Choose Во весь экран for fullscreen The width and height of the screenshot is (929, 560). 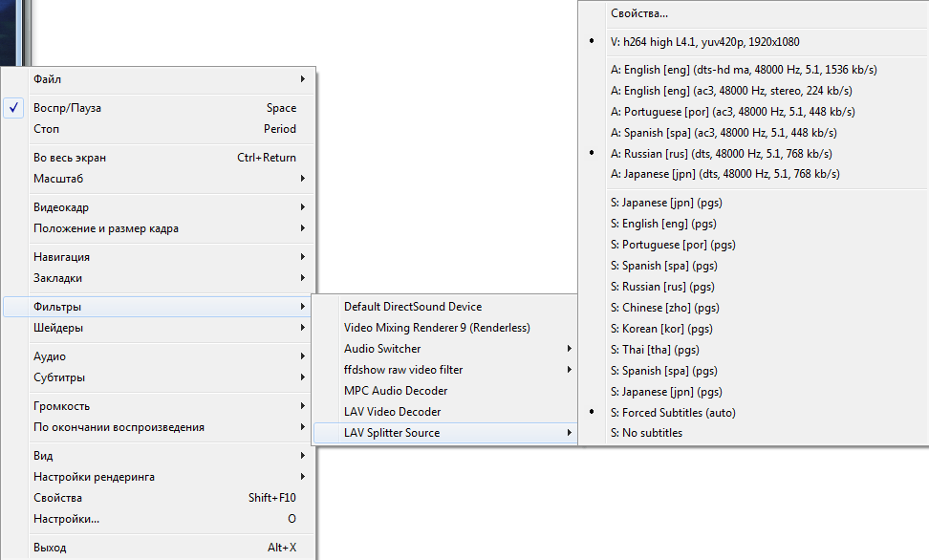70,158
